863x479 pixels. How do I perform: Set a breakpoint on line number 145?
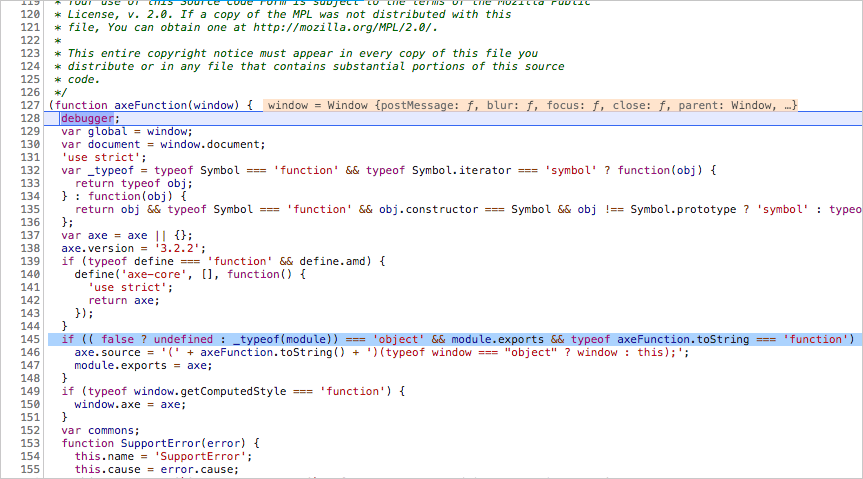30,339
